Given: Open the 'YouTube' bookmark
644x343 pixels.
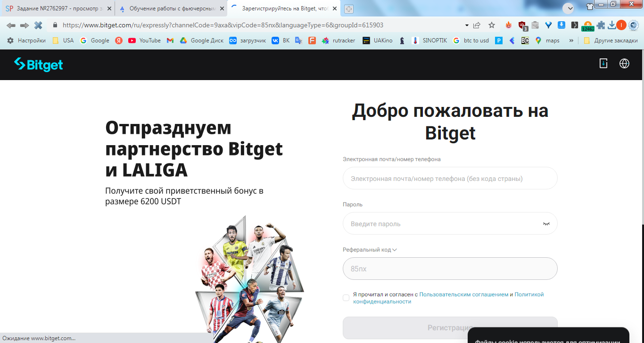Looking at the screenshot, I should [144, 41].
